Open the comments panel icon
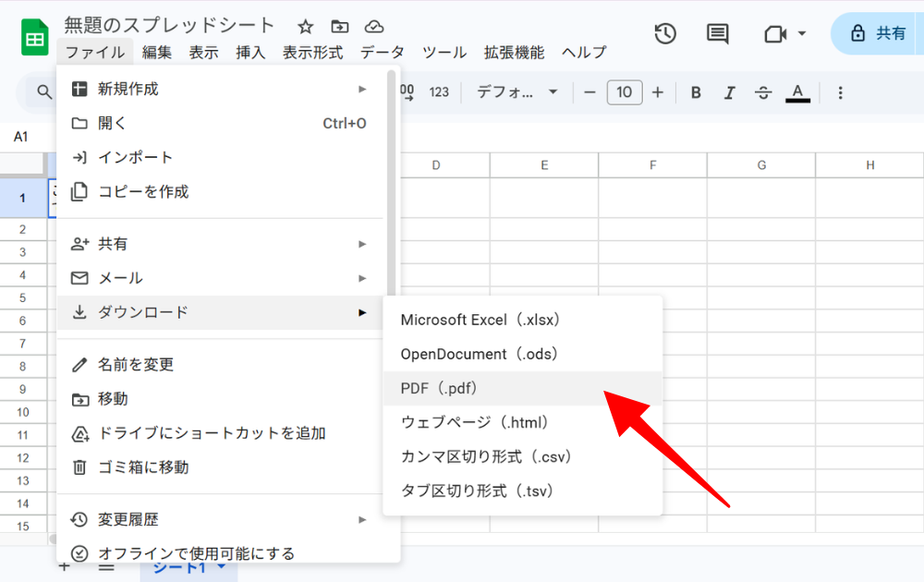Viewport: 924px width, 582px height. 717,34
